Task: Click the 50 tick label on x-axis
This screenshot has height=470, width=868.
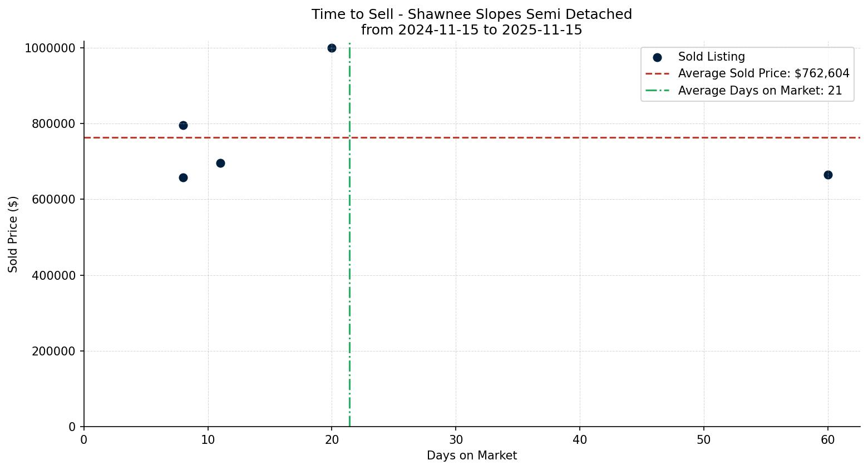Action: coord(703,439)
